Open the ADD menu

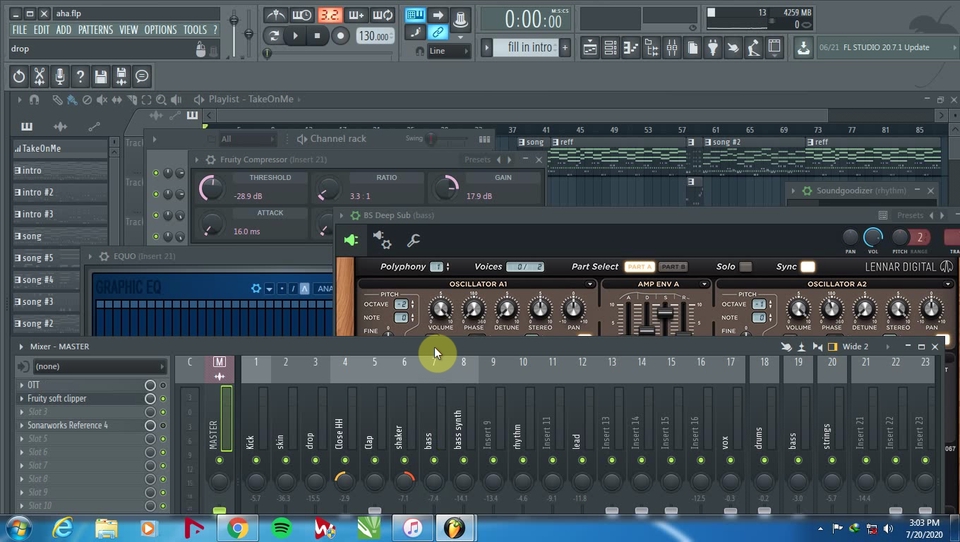(64, 30)
